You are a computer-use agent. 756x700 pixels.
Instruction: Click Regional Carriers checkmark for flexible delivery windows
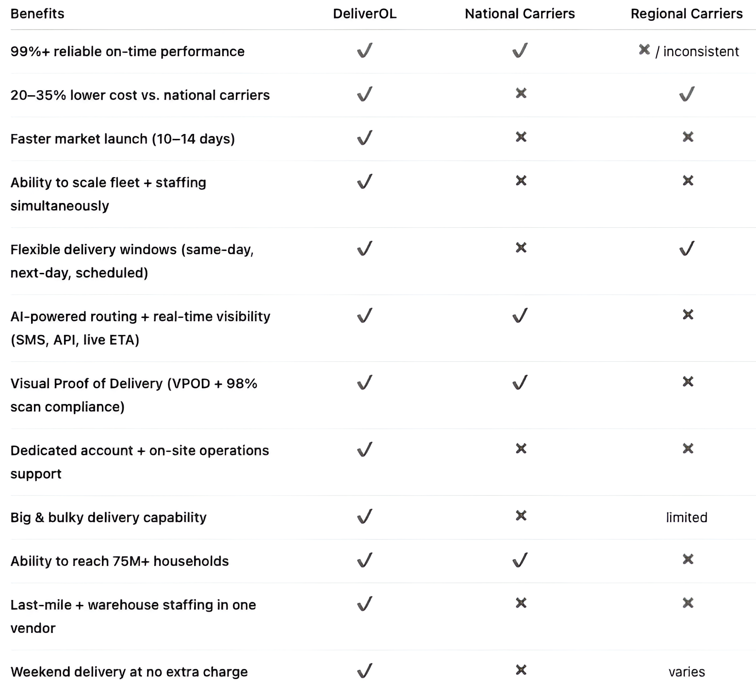coord(687,249)
